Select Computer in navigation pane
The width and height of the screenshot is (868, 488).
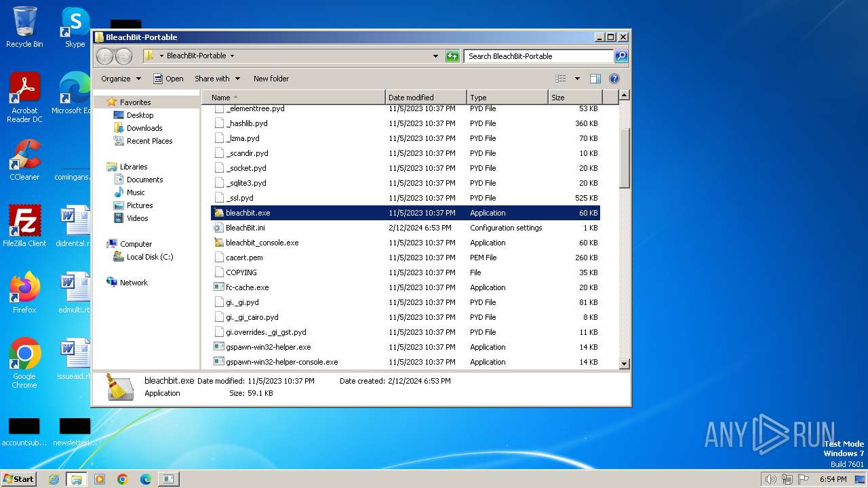pyautogui.click(x=136, y=244)
